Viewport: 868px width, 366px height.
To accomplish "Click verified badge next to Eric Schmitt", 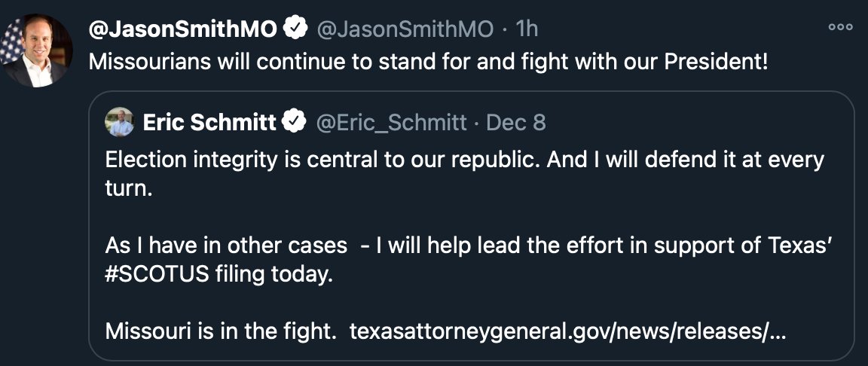I will click(295, 123).
